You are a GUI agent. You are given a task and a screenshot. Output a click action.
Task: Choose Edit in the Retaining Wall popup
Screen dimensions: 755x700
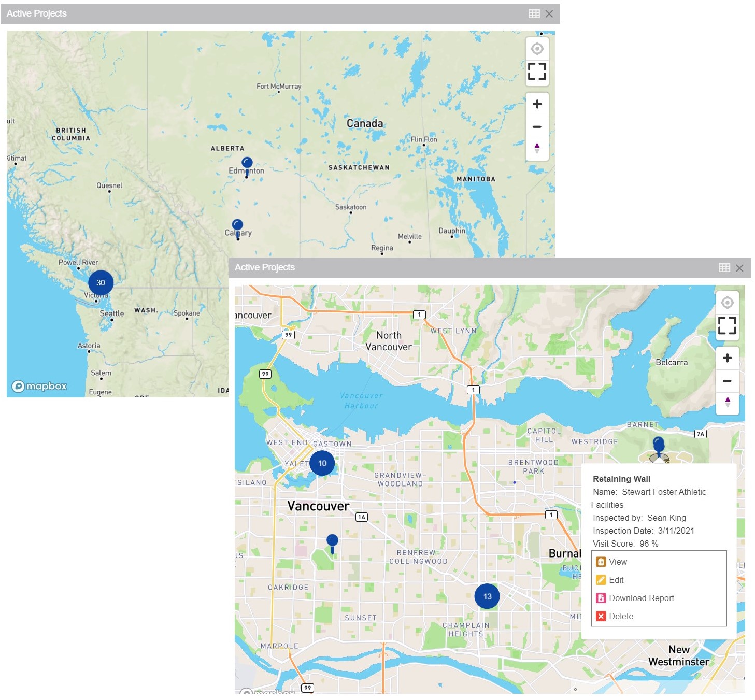coord(616,580)
